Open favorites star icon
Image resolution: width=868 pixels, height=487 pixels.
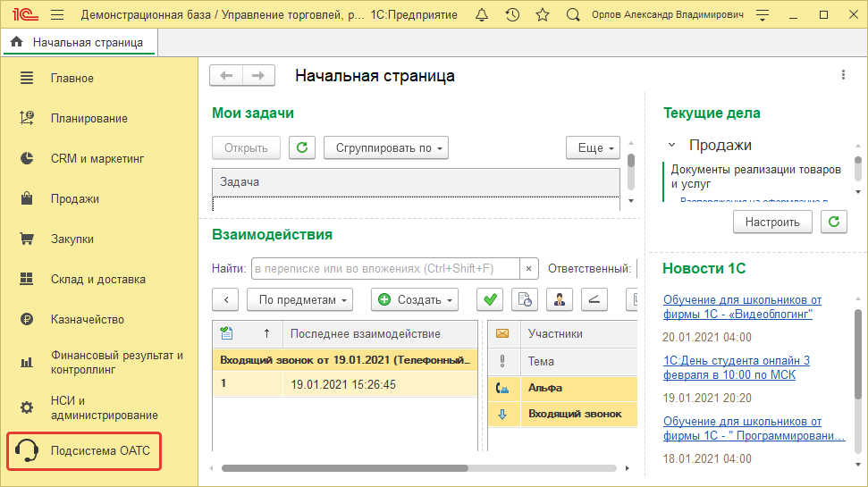543,15
